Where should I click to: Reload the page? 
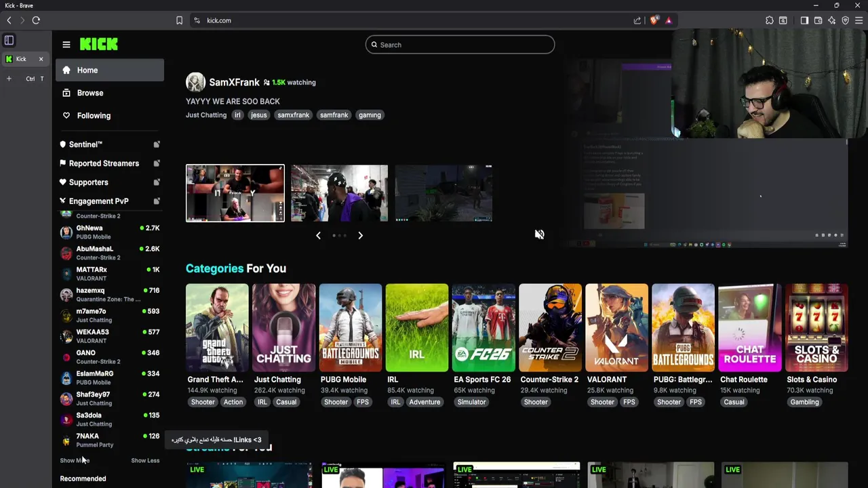36,20
